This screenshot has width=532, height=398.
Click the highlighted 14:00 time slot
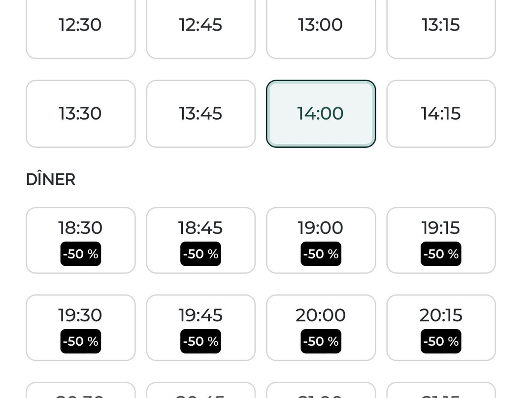(321, 114)
